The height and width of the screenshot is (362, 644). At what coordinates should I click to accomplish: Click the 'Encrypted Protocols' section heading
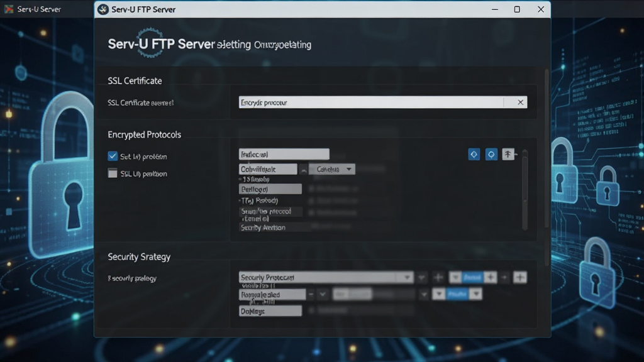coord(144,134)
